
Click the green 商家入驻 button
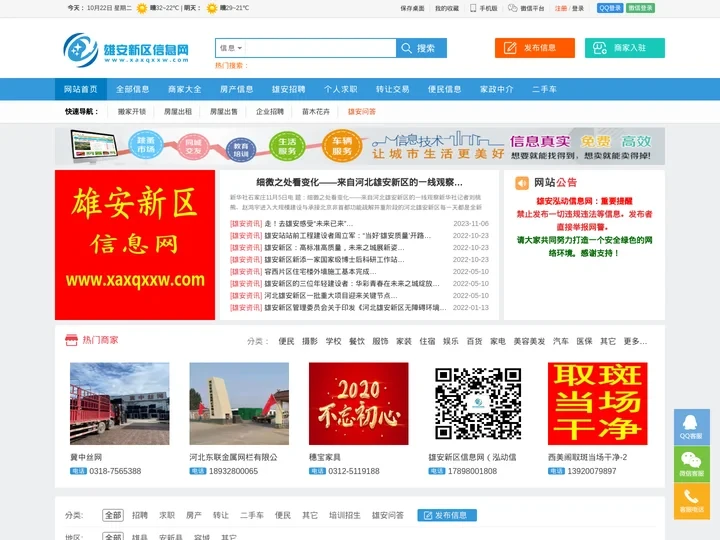click(x=624, y=48)
